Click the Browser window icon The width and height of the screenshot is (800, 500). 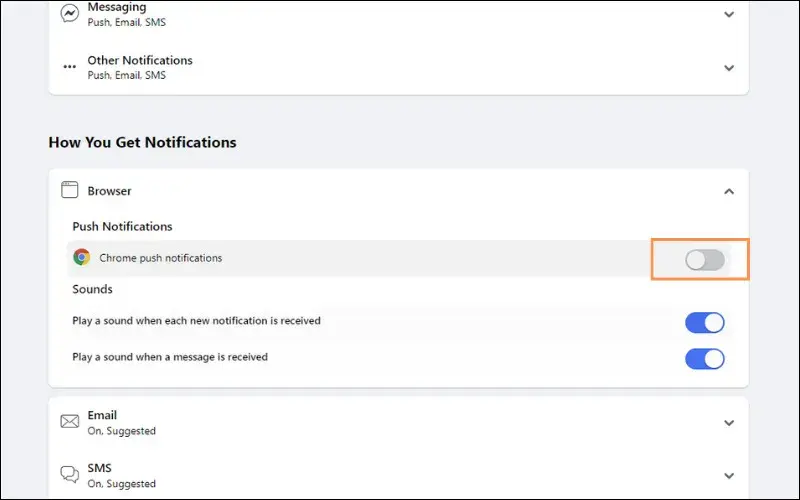click(x=69, y=190)
